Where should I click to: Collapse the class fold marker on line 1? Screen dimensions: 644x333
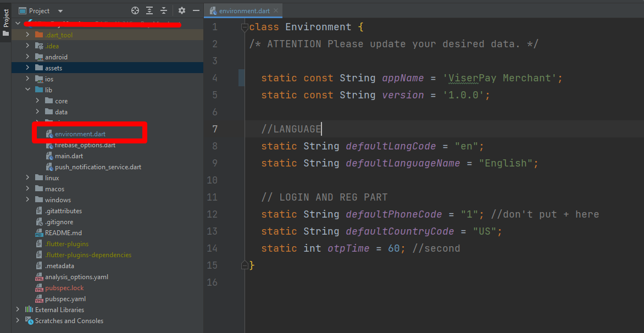(245, 27)
